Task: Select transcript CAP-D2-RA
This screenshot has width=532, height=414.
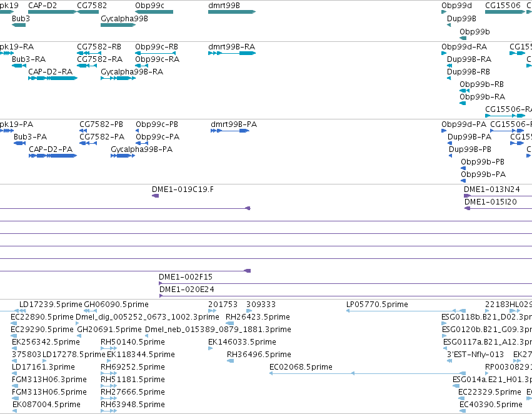Action: [53, 78]
